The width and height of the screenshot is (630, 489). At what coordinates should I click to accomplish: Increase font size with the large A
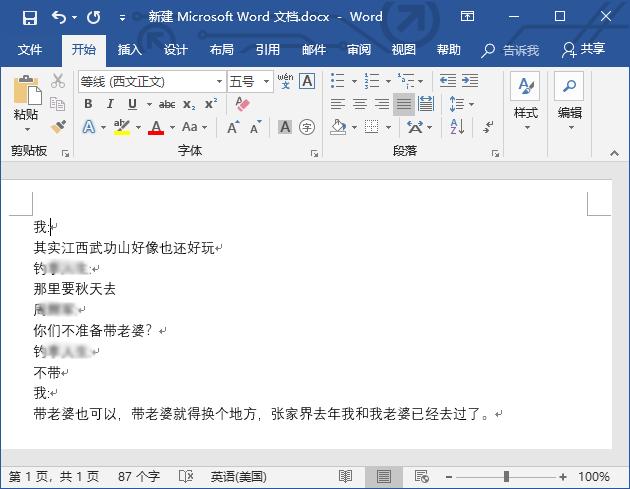[x=233, y=128]
